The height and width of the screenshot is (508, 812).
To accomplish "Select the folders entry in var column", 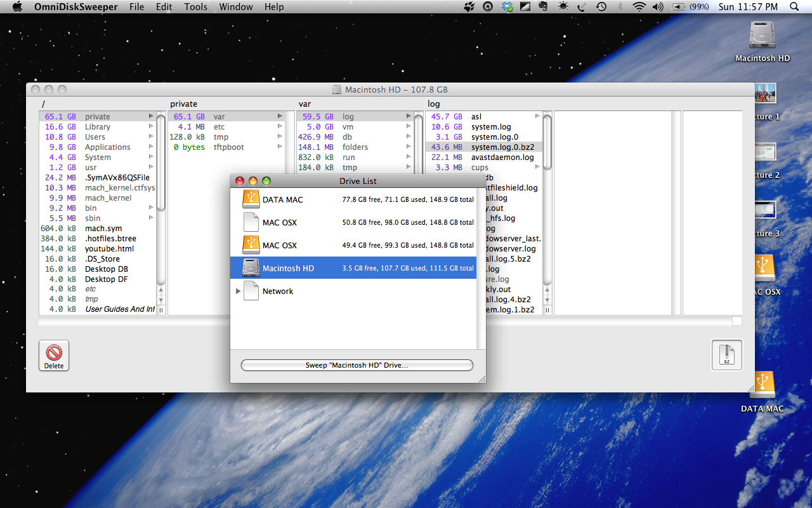I will tap(355, 147).
